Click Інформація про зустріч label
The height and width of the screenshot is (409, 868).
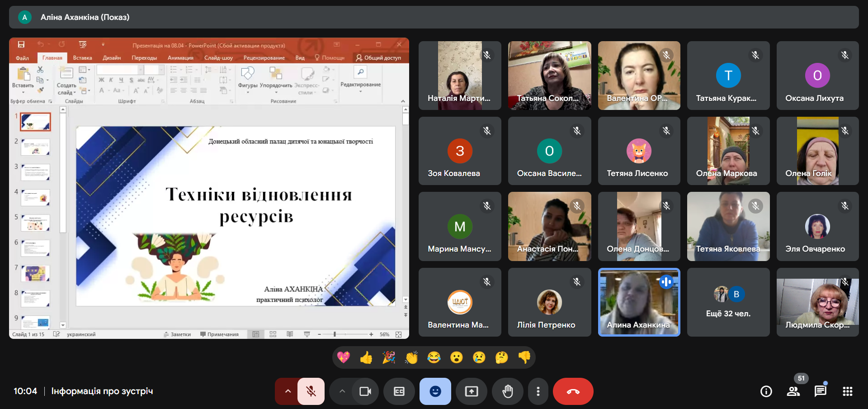[x=102, y=391]
